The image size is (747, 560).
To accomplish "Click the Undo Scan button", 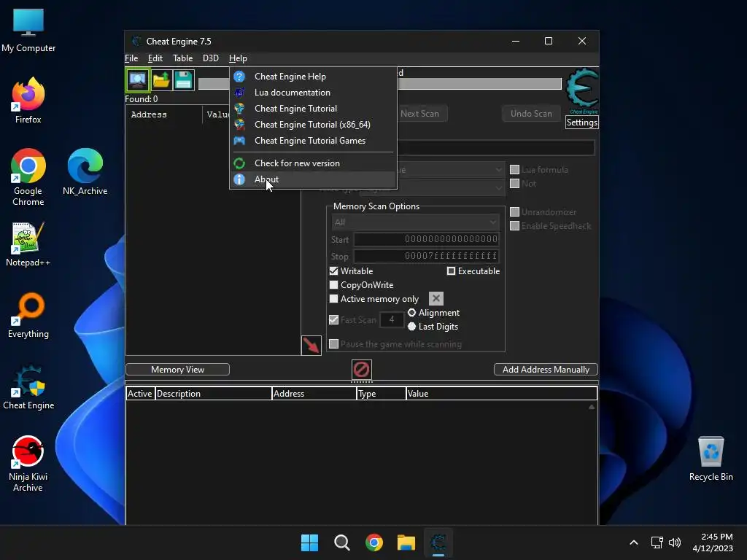I will pos(531,113).
